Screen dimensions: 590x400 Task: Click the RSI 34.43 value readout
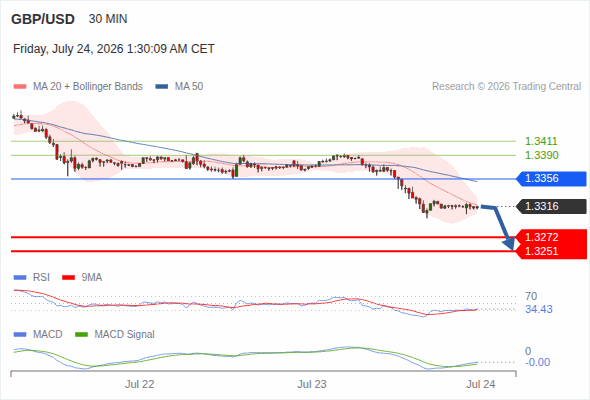click(x=539, y=309)
